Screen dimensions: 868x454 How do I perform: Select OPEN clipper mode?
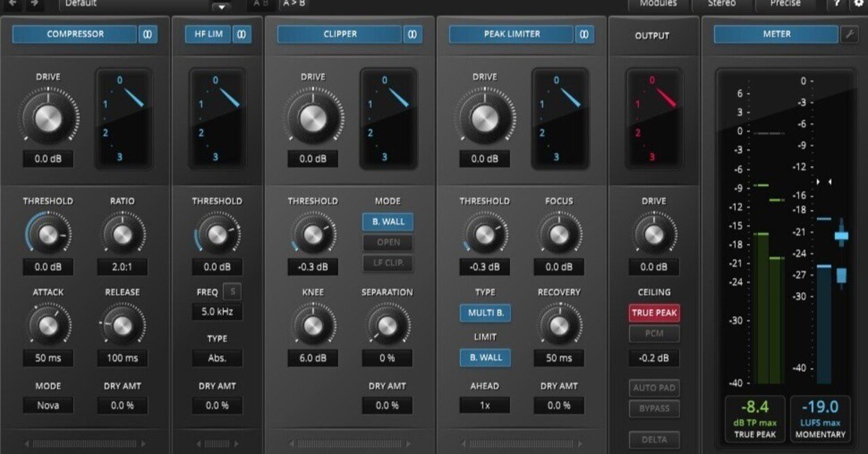click(x=387, y=243)
